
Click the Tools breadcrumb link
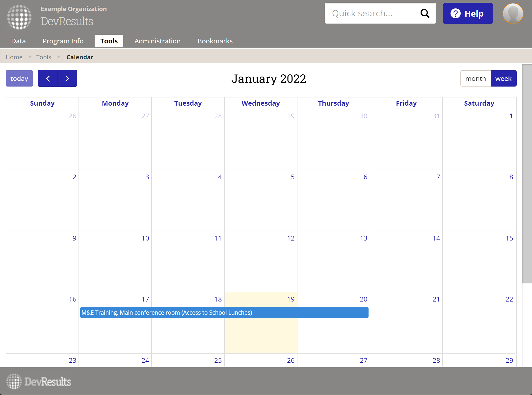coord(44,57)
